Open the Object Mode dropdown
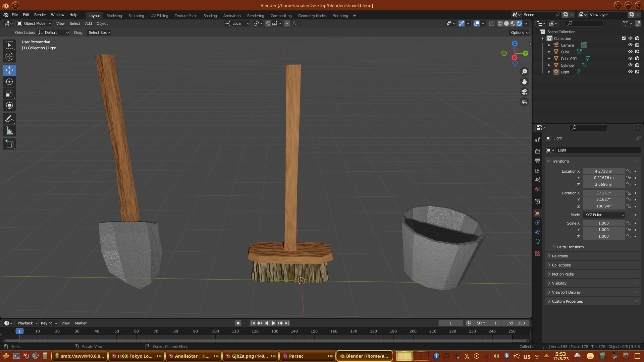Screen dimensions: 644x362 [34, 23]
